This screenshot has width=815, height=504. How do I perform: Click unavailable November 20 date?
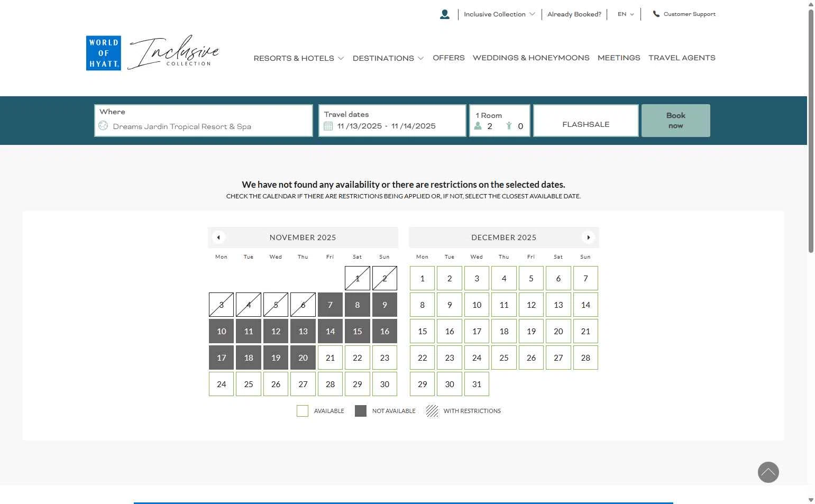pyautogui.click(x=303, y=358)
